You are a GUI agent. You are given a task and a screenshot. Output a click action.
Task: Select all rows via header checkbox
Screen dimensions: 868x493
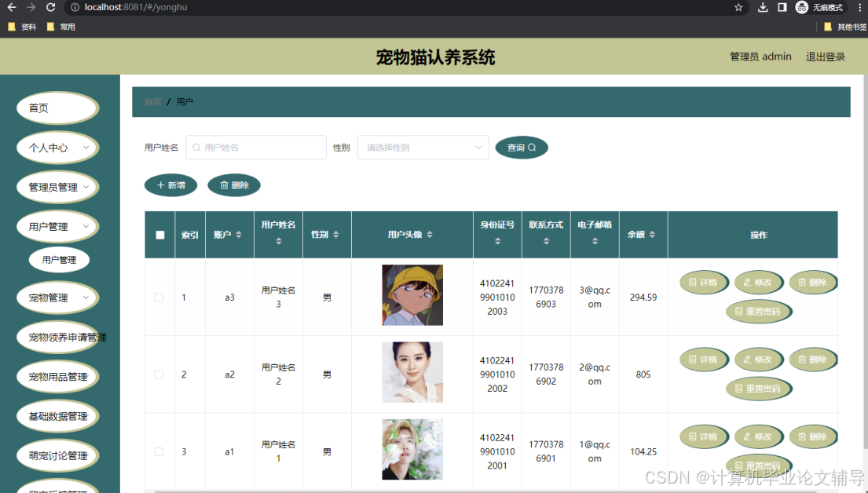click(x=160, y=236)
